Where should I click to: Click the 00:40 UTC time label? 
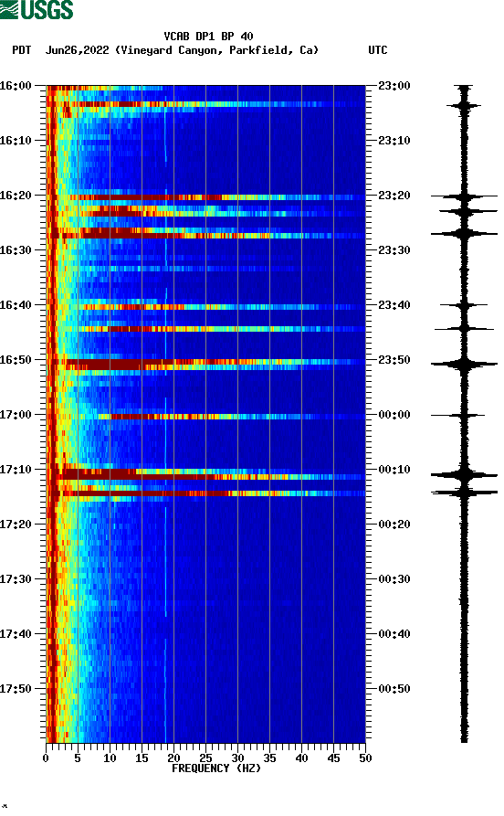pyautogui.click(x=394, y=634)
